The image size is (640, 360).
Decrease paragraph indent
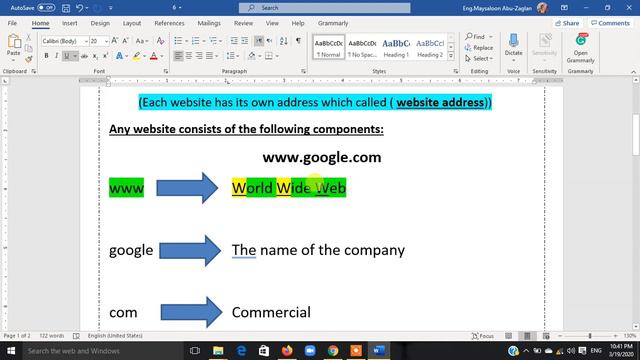[234, 41]
